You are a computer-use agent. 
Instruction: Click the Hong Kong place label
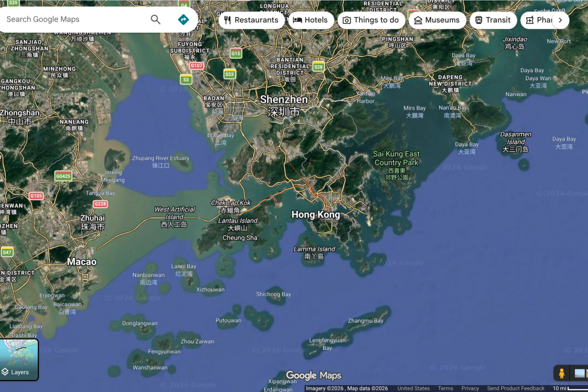[316, 214]
